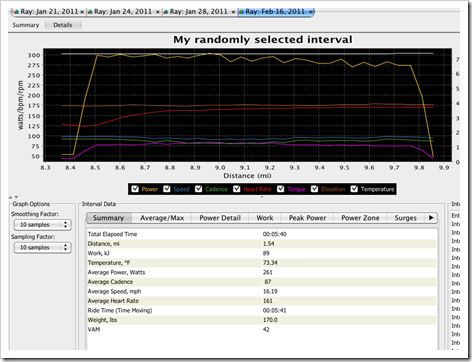472x362 pixels.
Task: Click the ride icon on Jan 21 tab
Action: (17, 12)
